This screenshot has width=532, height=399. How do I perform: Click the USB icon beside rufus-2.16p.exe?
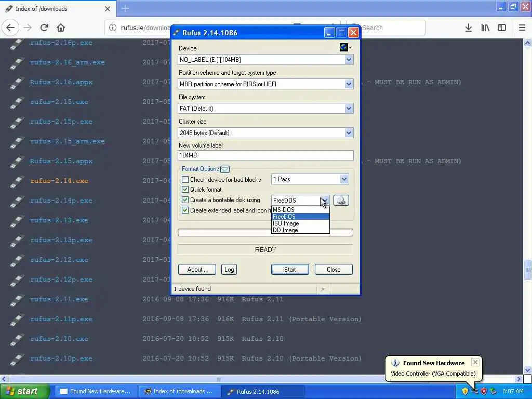pyautogui.click(x=17, y=44)
